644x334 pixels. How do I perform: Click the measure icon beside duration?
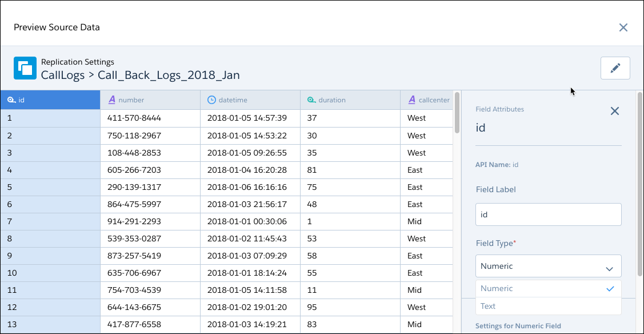311,100
